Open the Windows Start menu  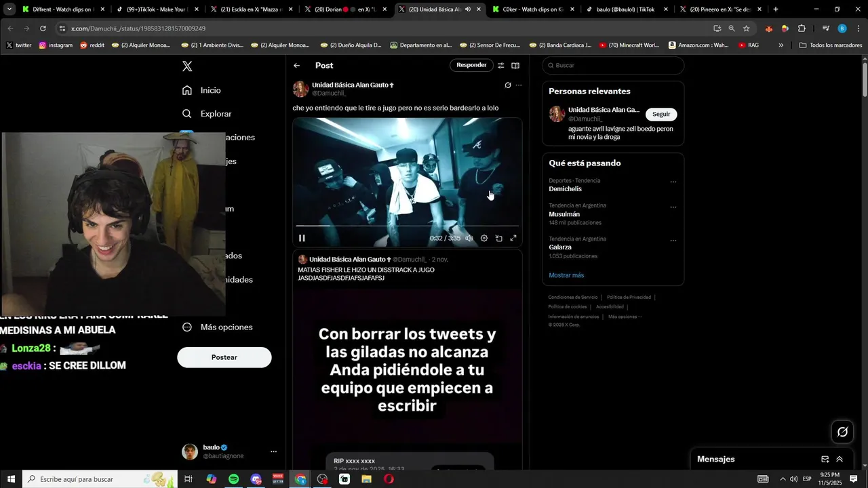(x=11, y=479)
